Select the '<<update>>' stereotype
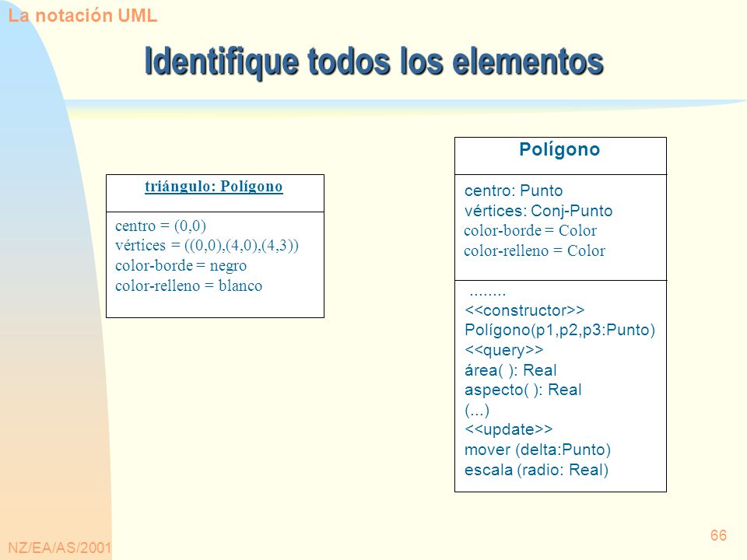This screenshot has width=747, height=560. [509, 429]
